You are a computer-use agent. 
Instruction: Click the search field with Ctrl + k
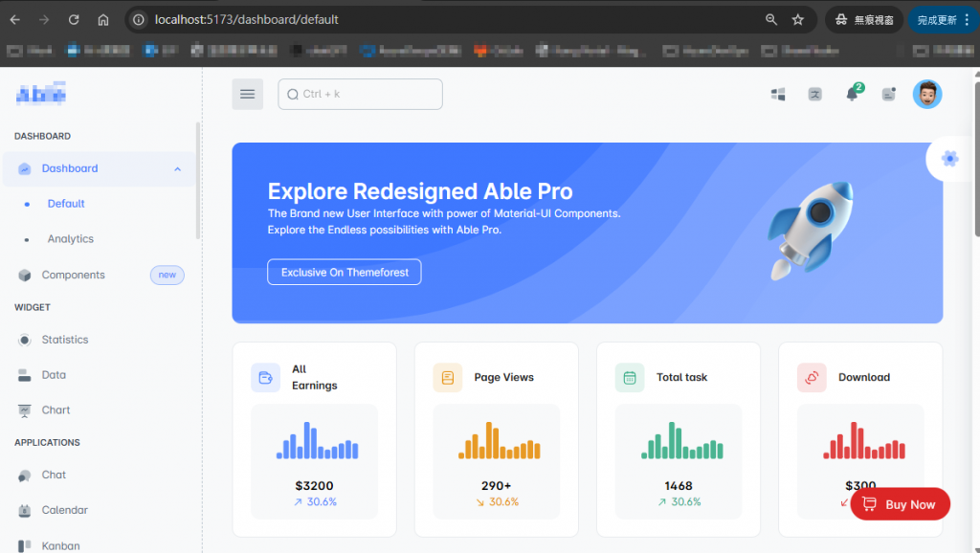click(360, 95)
